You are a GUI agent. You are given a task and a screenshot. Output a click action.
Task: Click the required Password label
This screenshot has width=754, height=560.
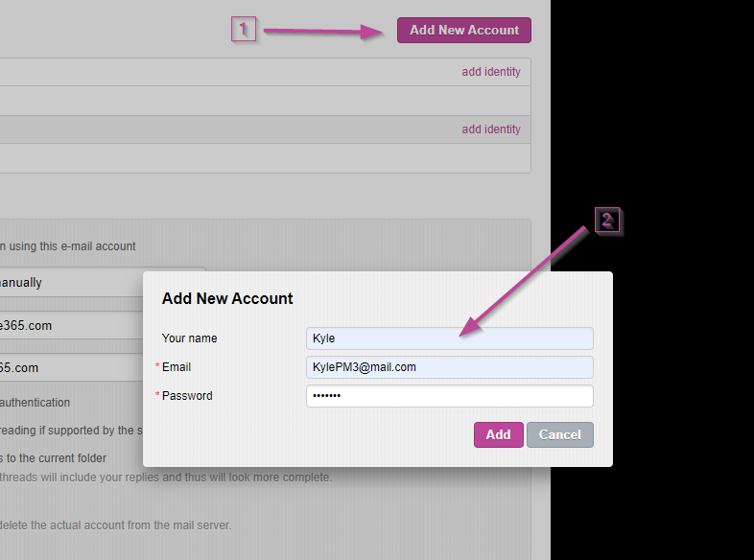[x=187, y=396]
